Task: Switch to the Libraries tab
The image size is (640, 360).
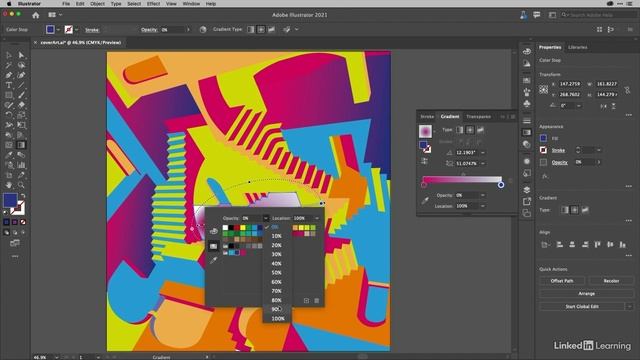Action: [578, 47]
